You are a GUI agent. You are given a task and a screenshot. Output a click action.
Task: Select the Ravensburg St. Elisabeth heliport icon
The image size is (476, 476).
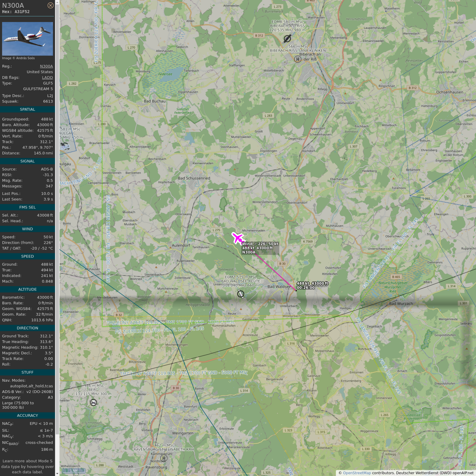coord(164,458)
